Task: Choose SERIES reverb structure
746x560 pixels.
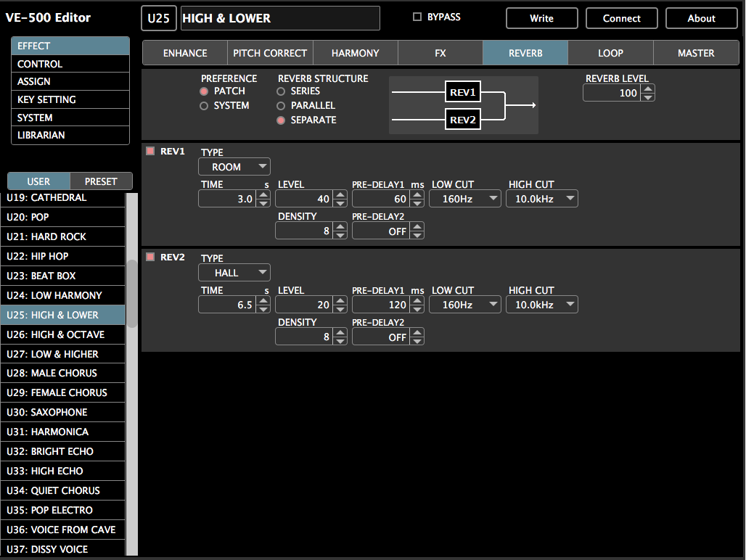Action: pos(281,91)
